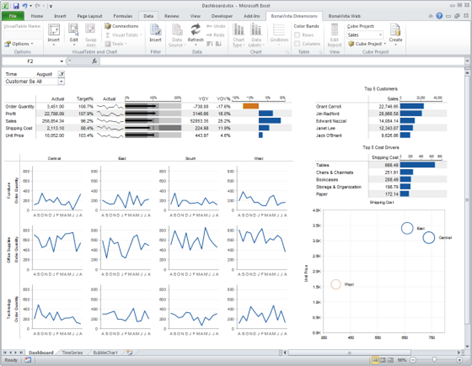Image resolution: width=472 pixels, height=366 pixels.
Task: Click the zoom in plus button
Action: pyautogui.click(x=459, y=360)
